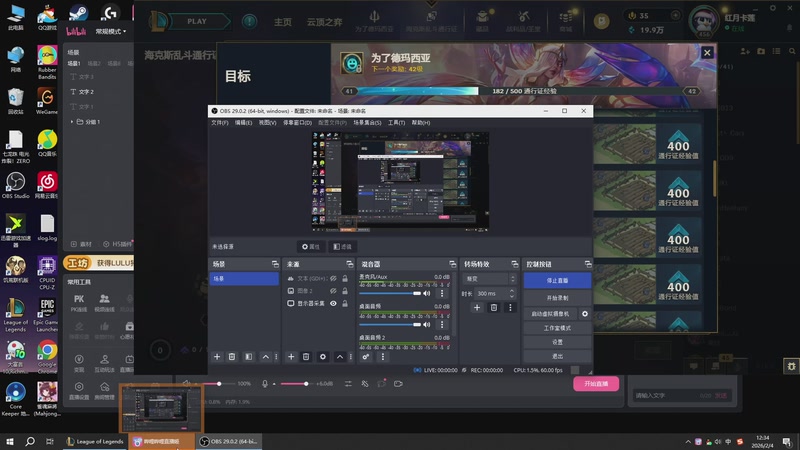800x450 pixels.
Task: Open OBS 停靠窗口(D) menu
Action: coord(297,123)
